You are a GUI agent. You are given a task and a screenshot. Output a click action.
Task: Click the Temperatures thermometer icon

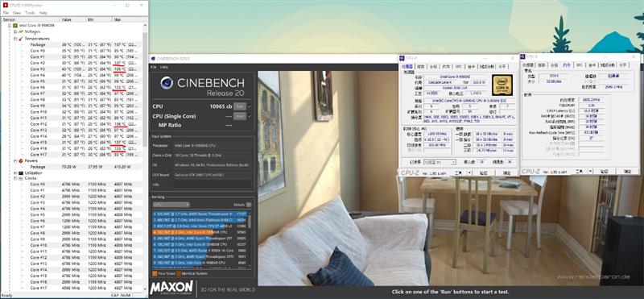(21, 38)
